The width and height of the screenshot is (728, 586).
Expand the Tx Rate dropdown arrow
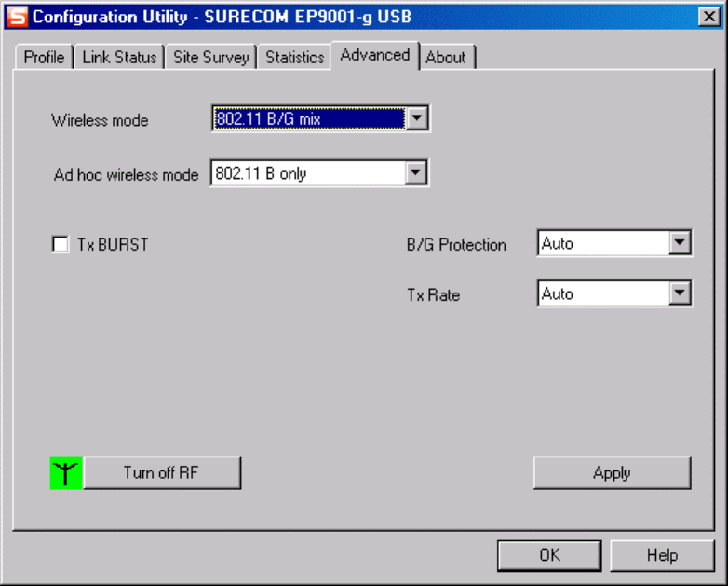point(680,293)
